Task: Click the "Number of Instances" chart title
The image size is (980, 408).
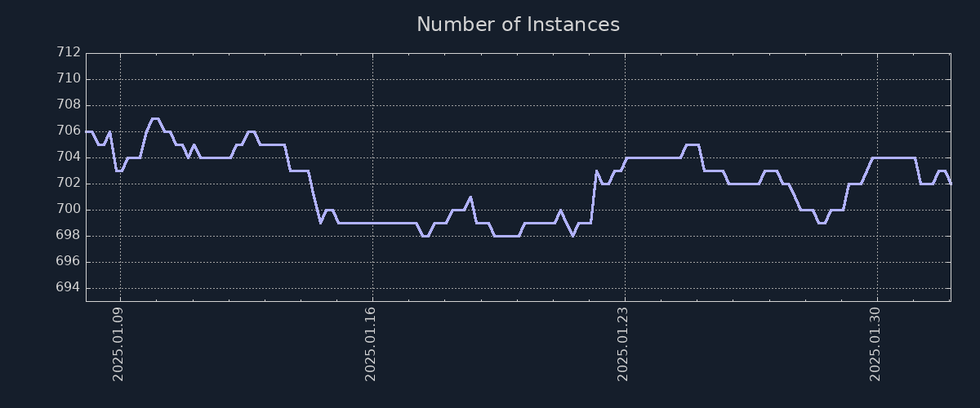Action: pyautogui.click(x=518, y=24)
